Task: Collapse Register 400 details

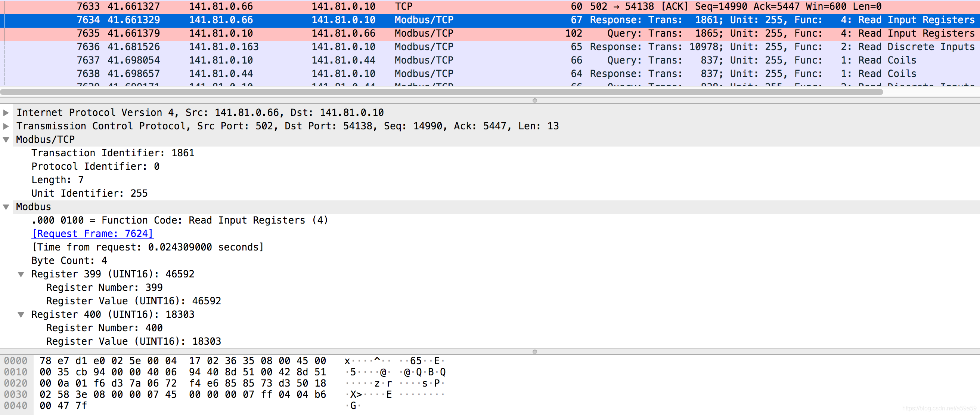Action: coord(21,314)
